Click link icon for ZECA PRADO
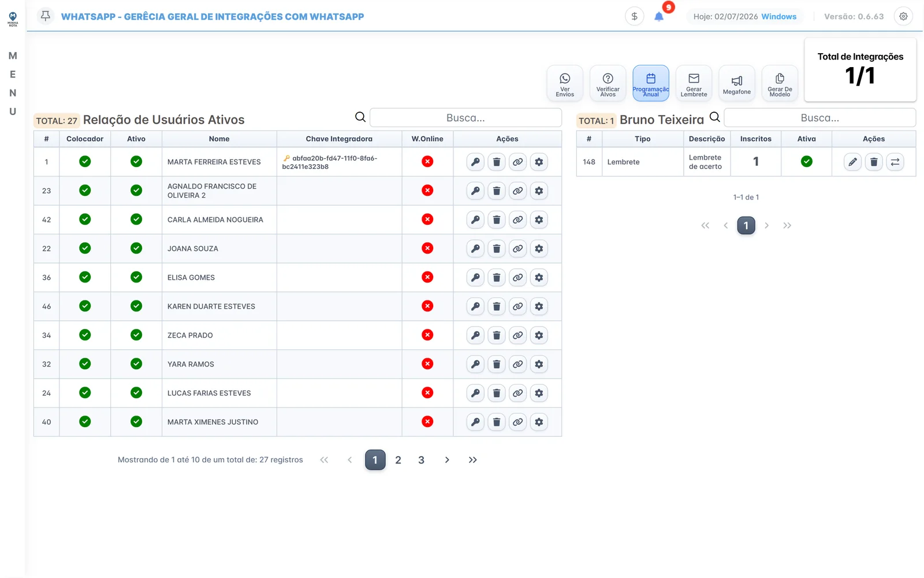The width and height of the screenshot is (924, 578). pos(518,335)
